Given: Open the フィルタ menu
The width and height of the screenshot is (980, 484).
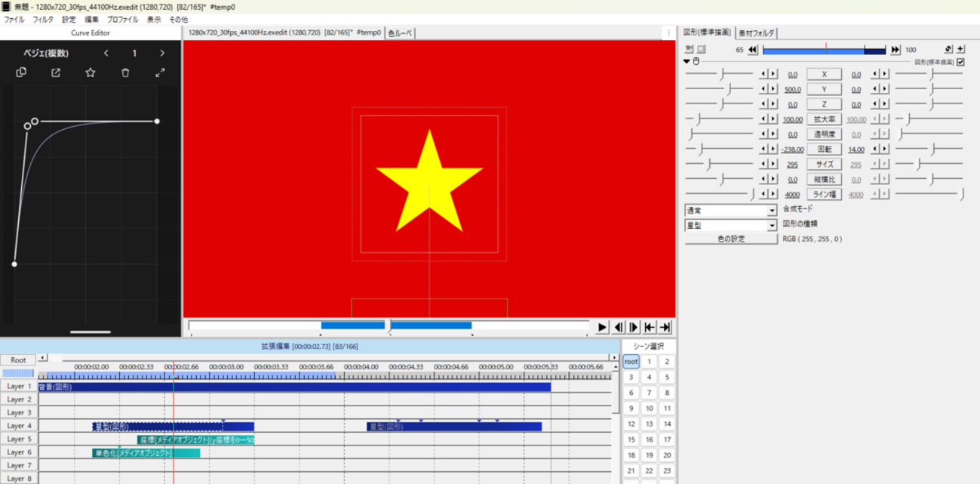Looking at the screenshot, I should coord(43,19).
